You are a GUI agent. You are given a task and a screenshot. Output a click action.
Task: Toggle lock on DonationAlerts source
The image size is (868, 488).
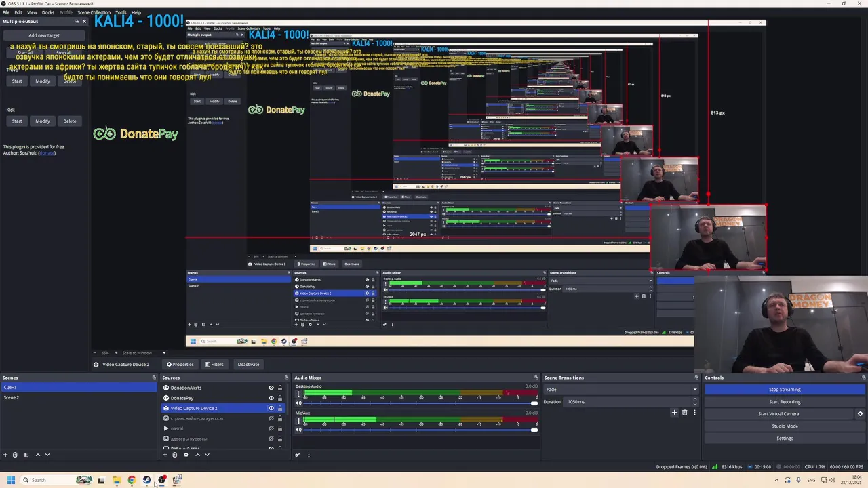click(279, 388)
